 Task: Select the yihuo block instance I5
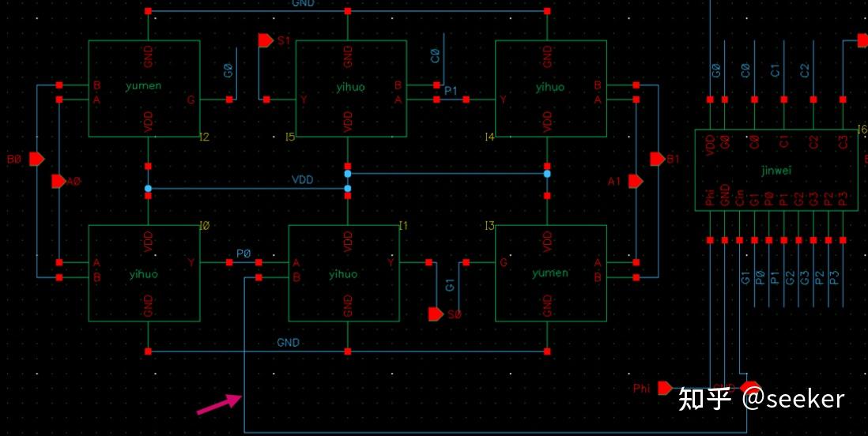point(351,88)
